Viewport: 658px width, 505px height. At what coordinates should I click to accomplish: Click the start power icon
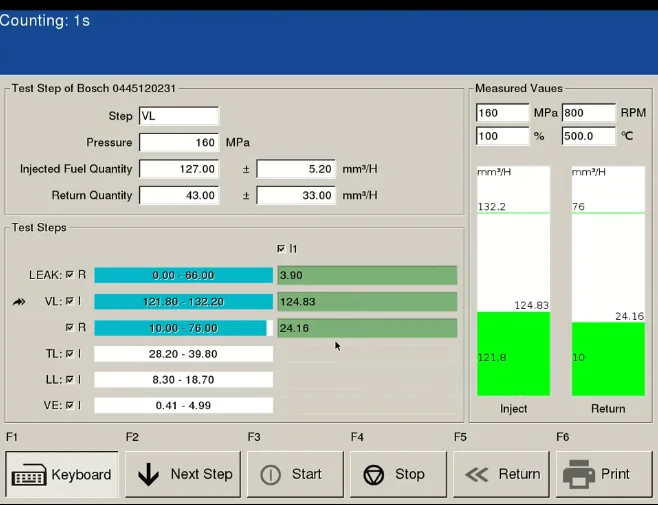coord(271,475)
